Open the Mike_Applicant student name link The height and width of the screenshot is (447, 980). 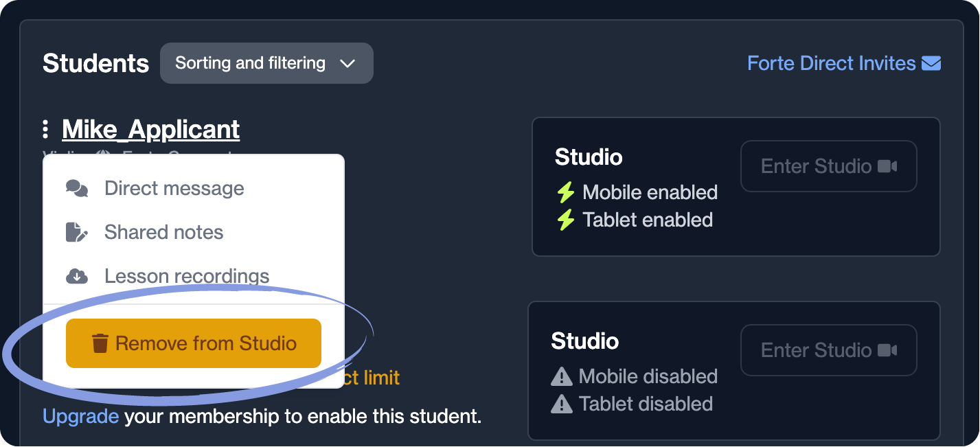point(150,129)
